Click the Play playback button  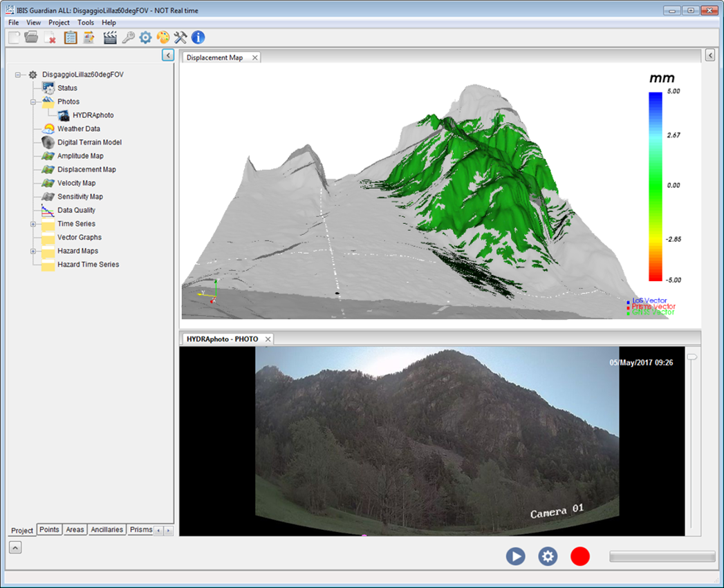point(515,556)
